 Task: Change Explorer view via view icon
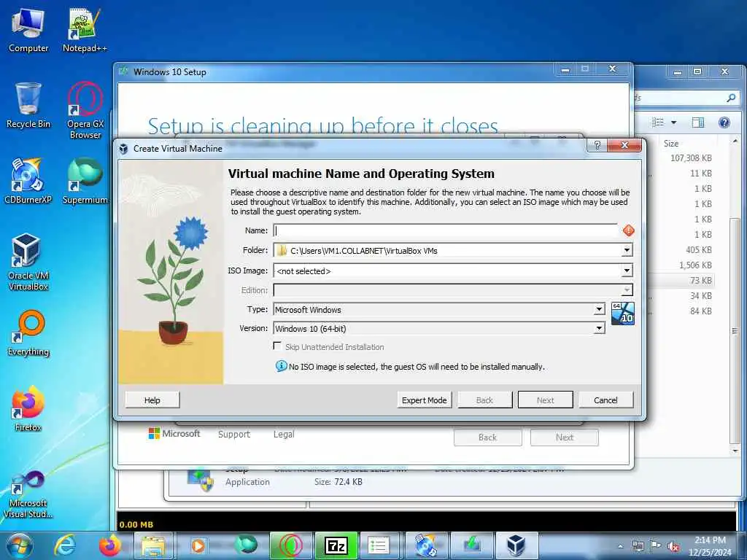pos(658,122)
